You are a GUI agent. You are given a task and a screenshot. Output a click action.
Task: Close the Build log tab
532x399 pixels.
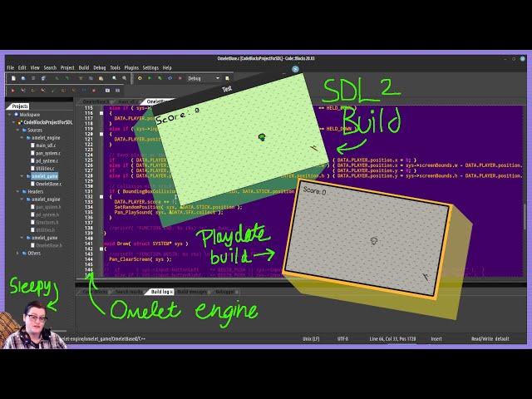(x=171, y=292)
